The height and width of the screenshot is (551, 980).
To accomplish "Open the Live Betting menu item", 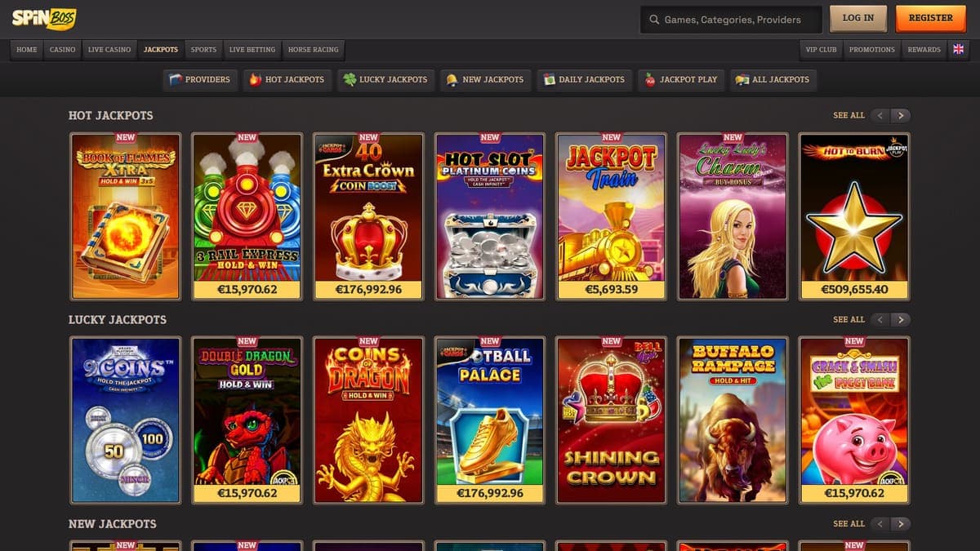I will tap(253, 50).
